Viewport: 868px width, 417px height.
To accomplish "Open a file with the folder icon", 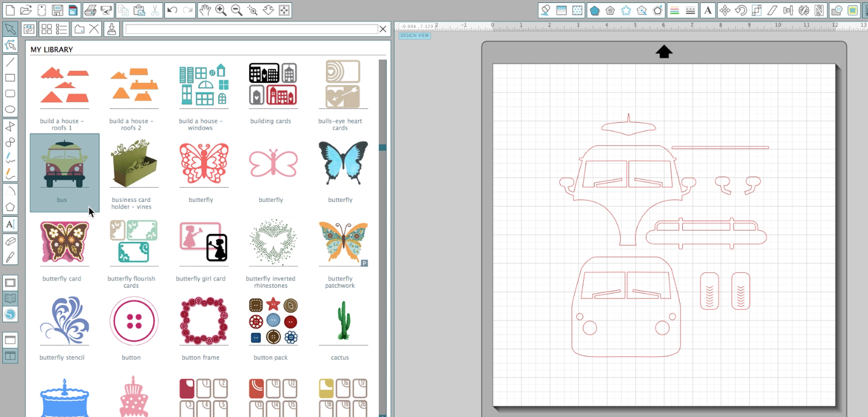I will [x=26, y=10].
